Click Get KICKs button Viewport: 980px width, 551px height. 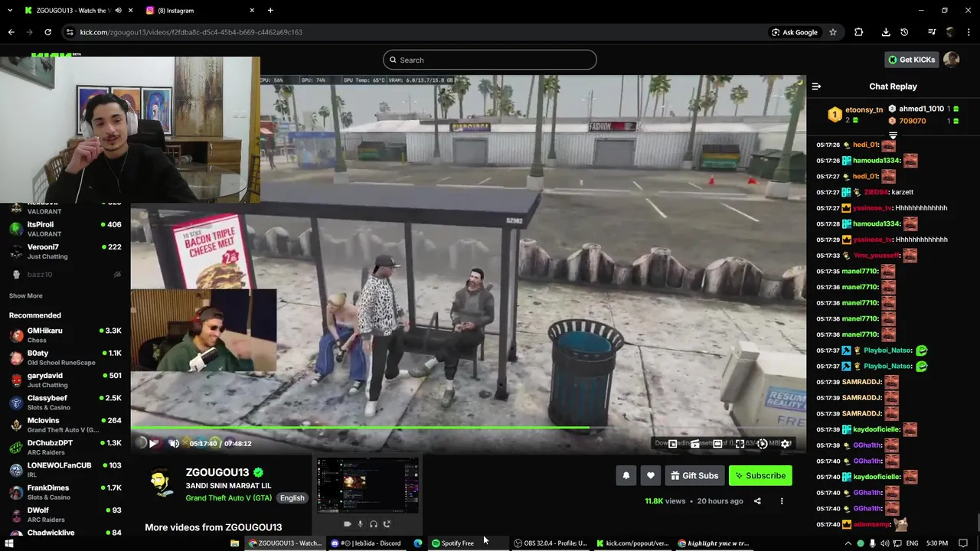pos(911,60)
